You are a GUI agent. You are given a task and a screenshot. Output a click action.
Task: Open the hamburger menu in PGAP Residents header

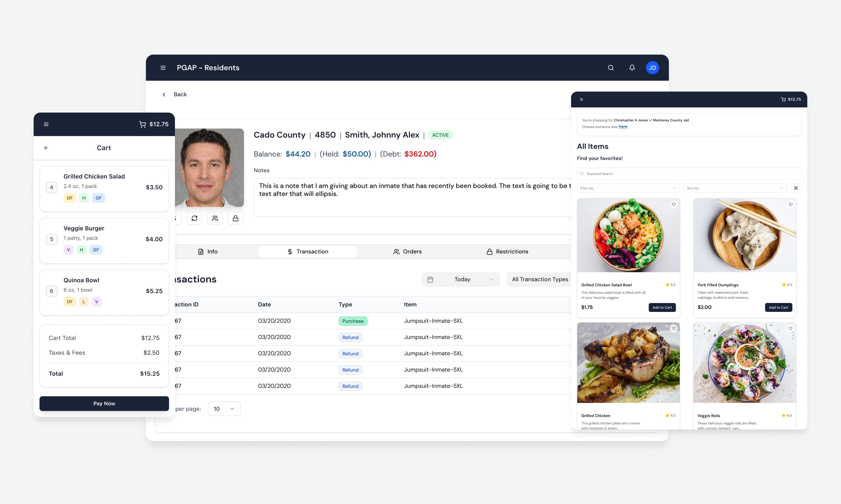tap(163, 67)
